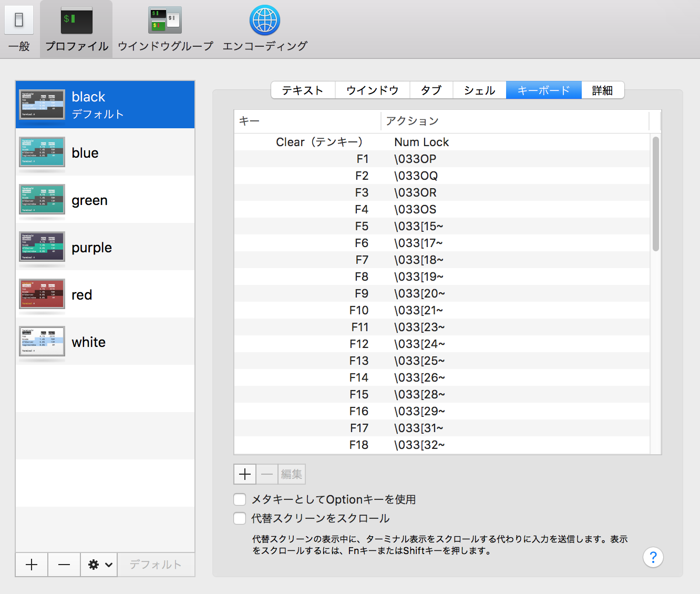This screenshot has height=594, width=700.
Task: Select the F5 key row
Action: 442,226
